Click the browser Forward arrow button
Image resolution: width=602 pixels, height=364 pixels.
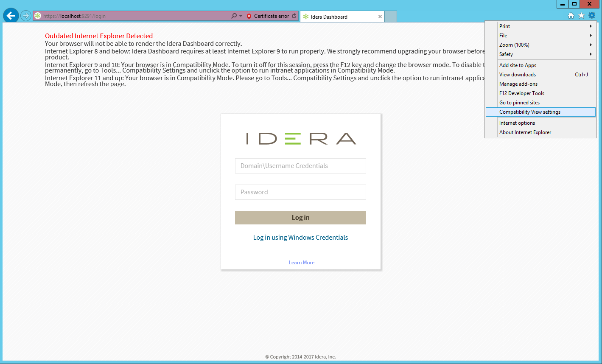point(26,16)
